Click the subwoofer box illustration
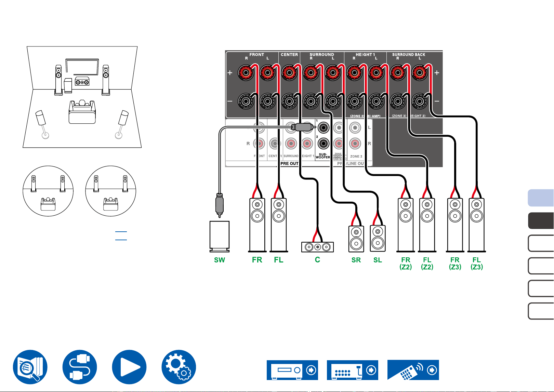 point(220,236)
